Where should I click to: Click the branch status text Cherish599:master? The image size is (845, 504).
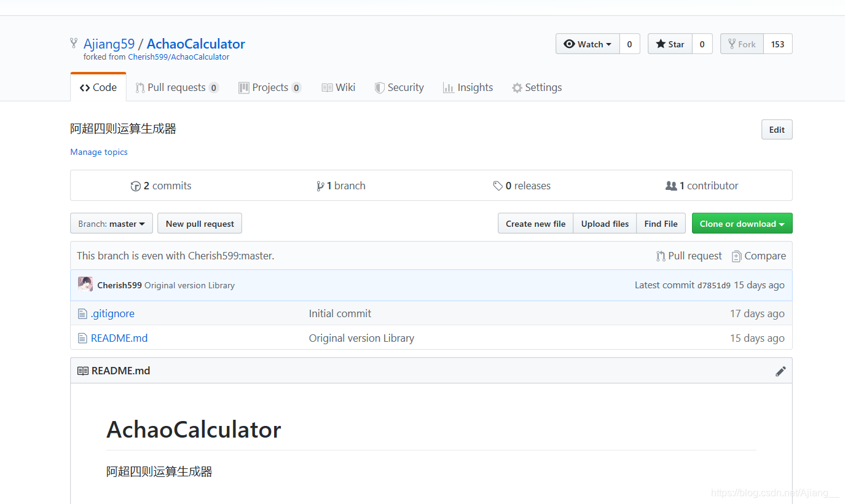pyautogui.click(x=230, y=256)
